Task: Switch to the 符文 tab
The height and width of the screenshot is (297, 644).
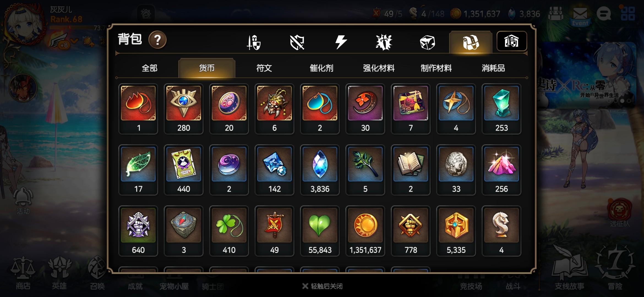Action: 264,68
